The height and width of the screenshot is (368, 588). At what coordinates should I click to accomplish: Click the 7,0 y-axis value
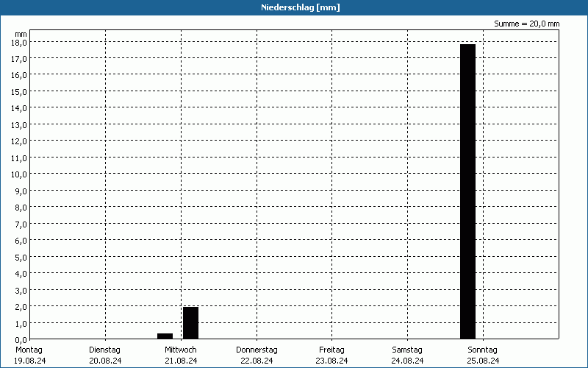pyautogui.click(x=21, y=224)
